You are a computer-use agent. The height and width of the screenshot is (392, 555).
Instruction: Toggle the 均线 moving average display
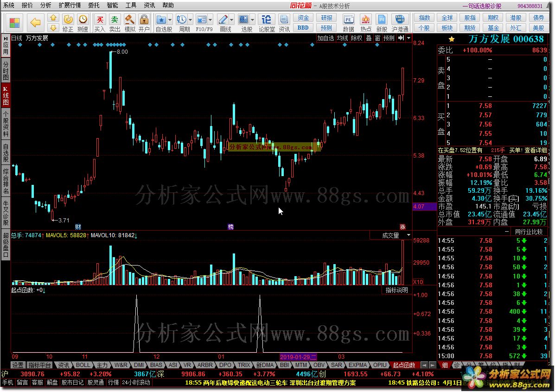point(342,38)
